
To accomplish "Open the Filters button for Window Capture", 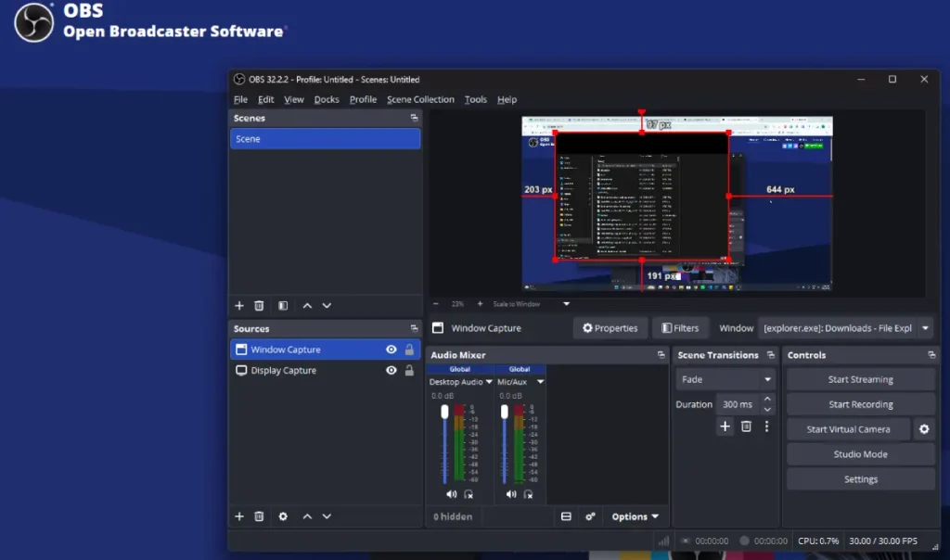I will coord(680,328).
